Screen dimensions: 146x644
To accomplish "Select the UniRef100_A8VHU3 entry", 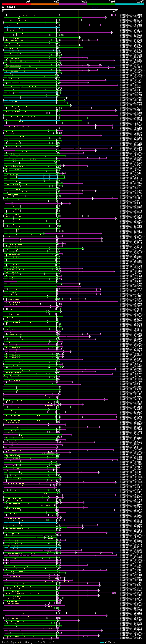I will click(131, 58).
